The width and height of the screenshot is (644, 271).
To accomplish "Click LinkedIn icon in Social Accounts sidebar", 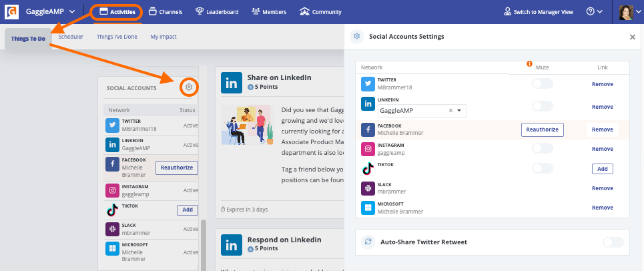I will (112, 145).
